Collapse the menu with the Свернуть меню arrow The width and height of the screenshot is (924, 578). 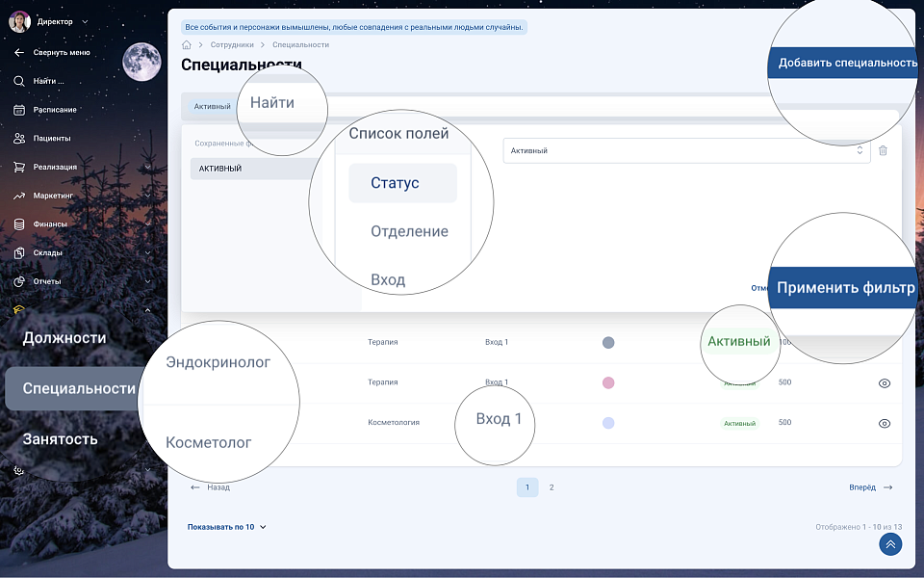pyautogui.click(x=19, y=53)
